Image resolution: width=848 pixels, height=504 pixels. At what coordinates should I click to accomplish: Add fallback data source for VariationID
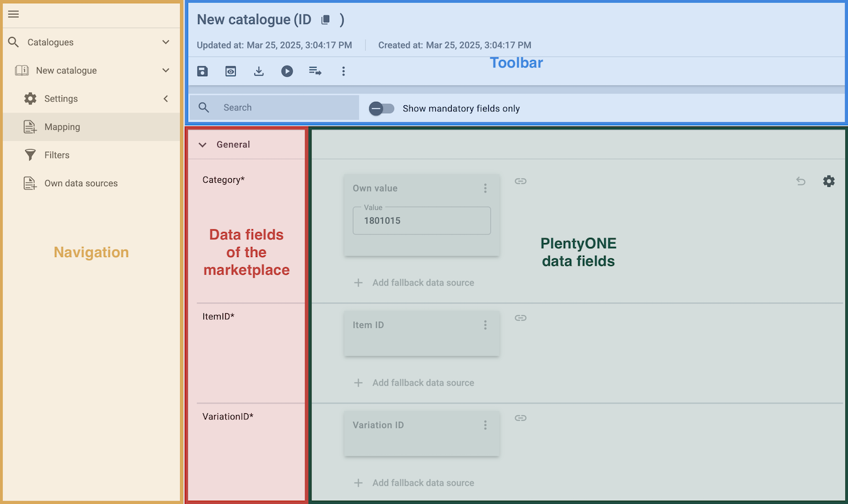point(415,483)
